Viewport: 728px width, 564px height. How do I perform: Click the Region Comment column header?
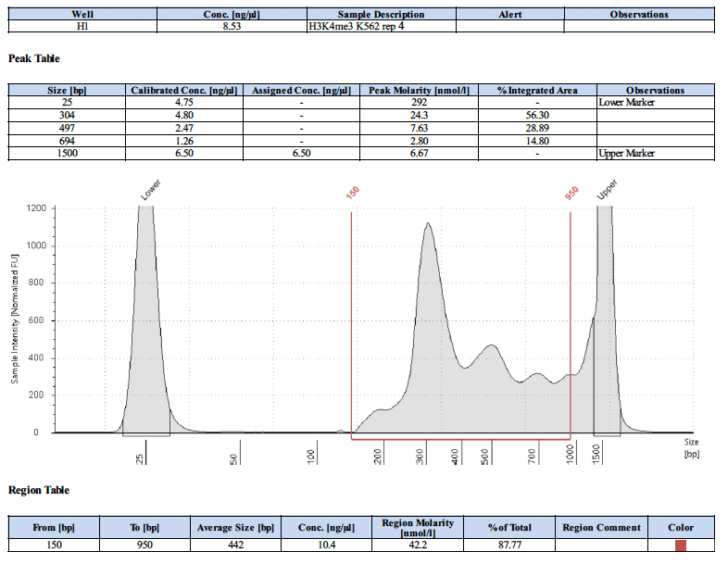coord(601,528)
